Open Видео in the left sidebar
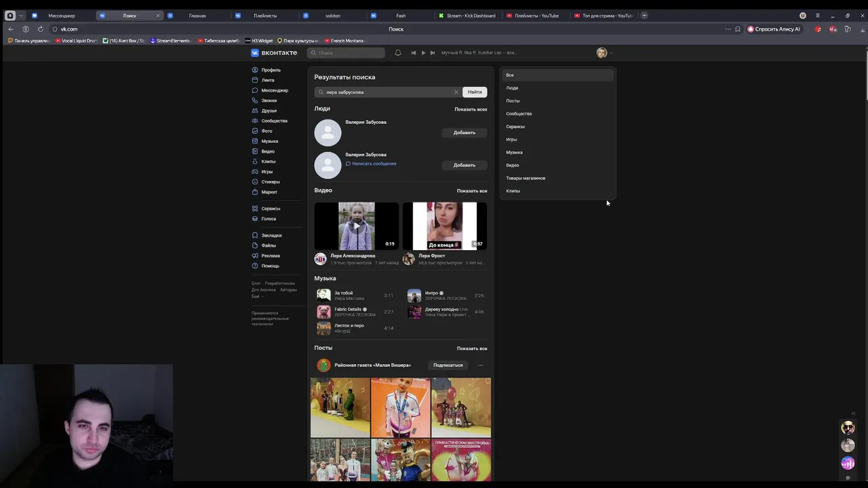The height and width of the screenshot is (488, 868). 268,151
